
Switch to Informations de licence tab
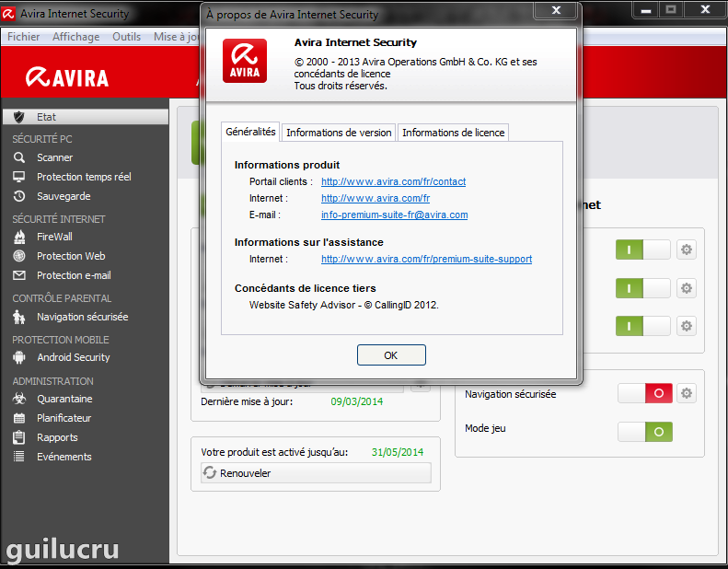pyautogui.click(x=453, y=133)
